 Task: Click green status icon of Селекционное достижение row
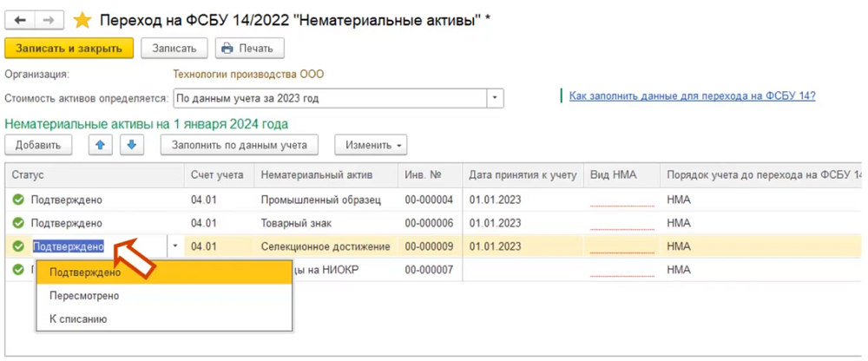(x=18, y=246)
